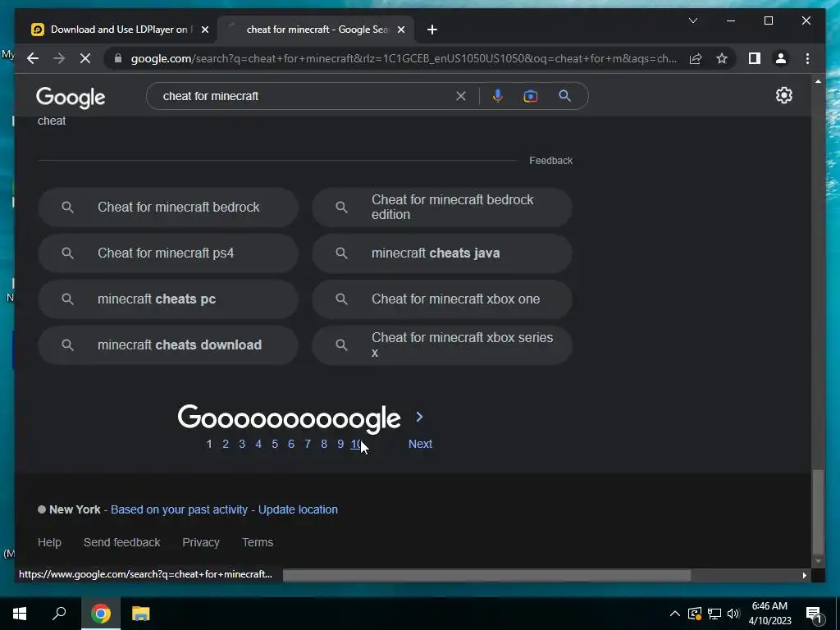Go to results page 2
This screenshot has height=630, width=840.
click(x=226, y=444)
